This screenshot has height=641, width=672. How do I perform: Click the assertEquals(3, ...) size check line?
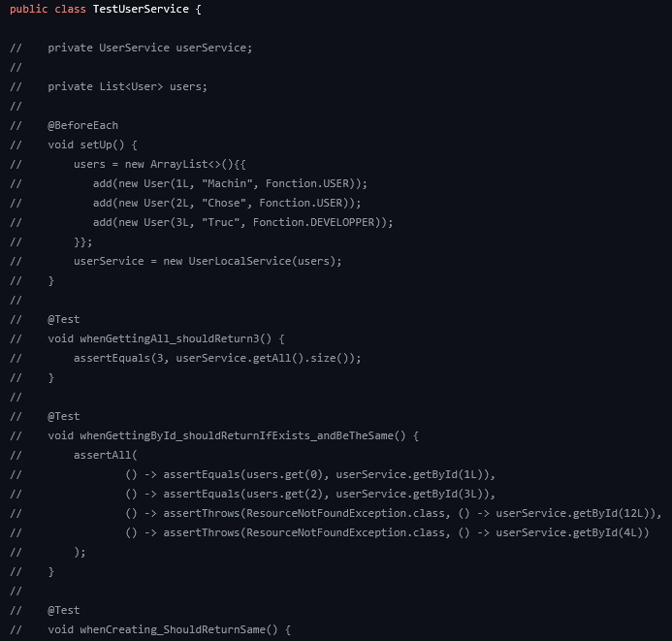[217, 358]
